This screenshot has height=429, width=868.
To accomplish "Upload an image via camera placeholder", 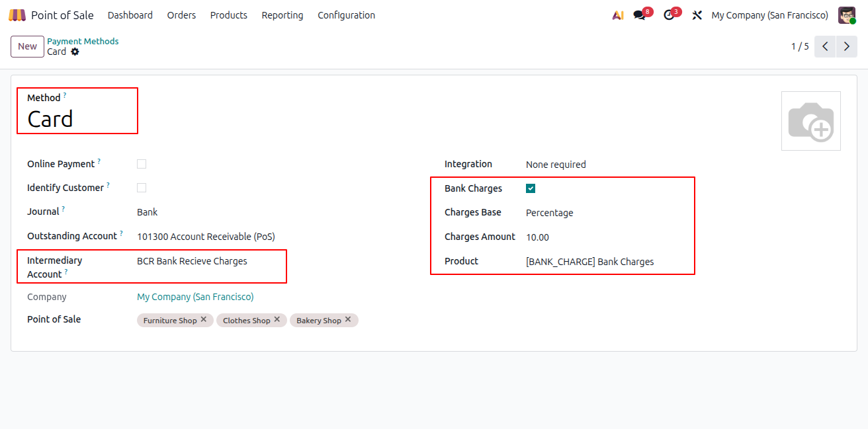I will click(811, 121).
